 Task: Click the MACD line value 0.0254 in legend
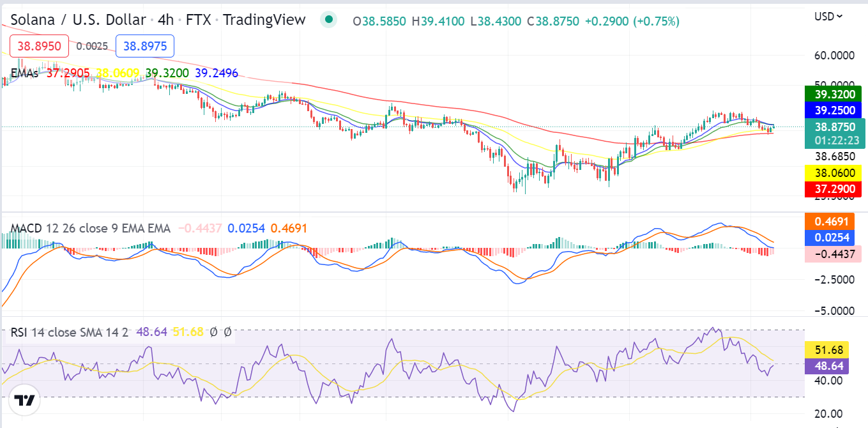click(246, 228)
